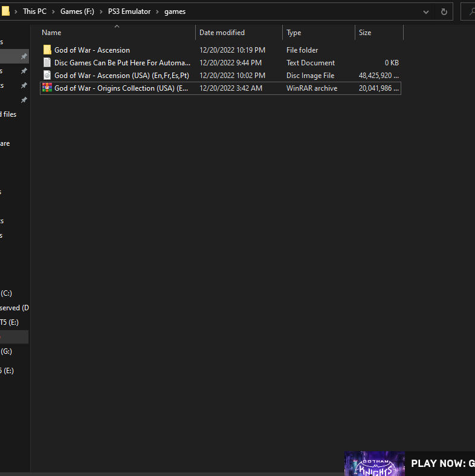
Task: Open the God of War - Ascension folder icon
Action: click(47, 50)
